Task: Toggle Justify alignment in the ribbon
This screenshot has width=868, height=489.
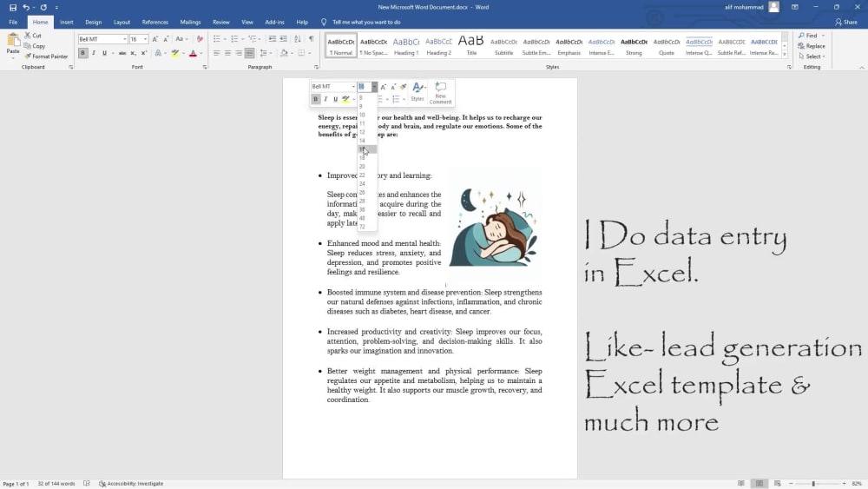Action: pos(250,53)
